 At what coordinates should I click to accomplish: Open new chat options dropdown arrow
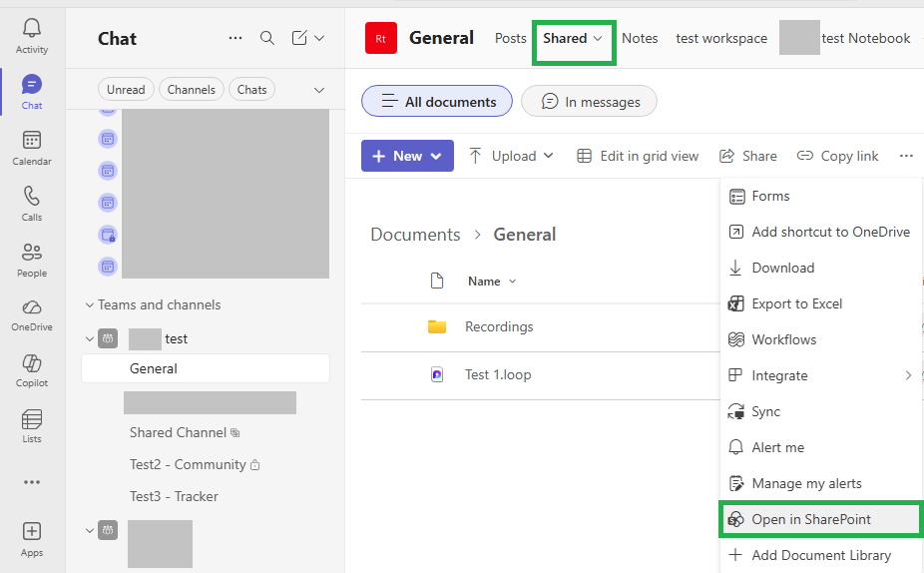pos(319,38)
